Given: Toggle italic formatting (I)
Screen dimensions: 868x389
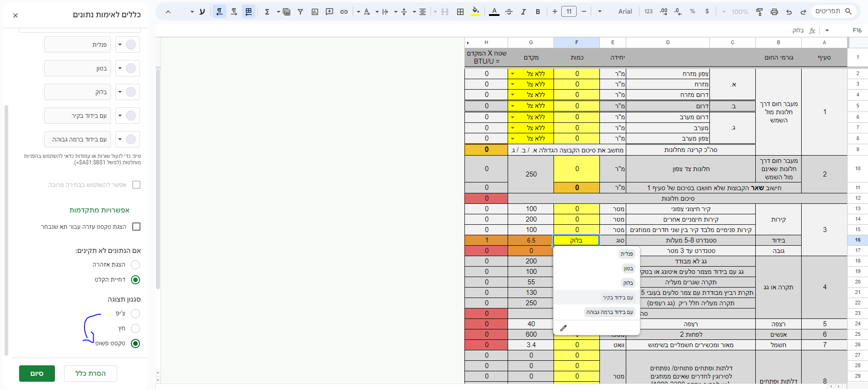Looking at the screenshot, I should (524, 12).
